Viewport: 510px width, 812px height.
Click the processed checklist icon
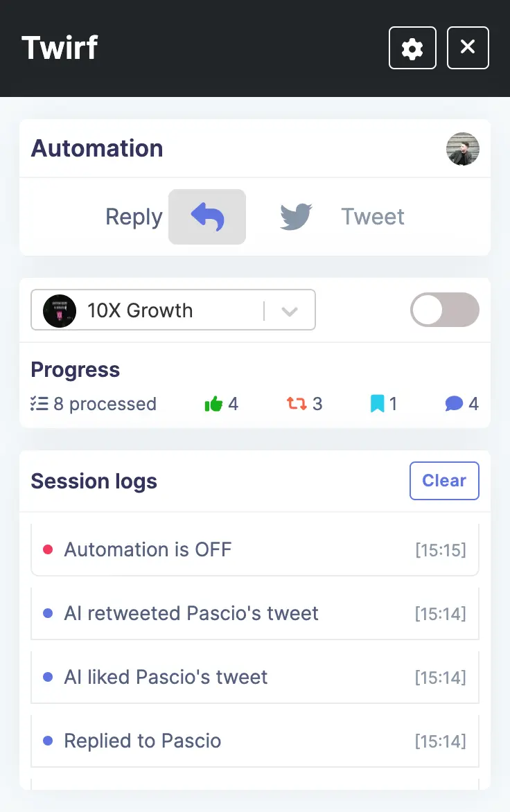[39, 403]
